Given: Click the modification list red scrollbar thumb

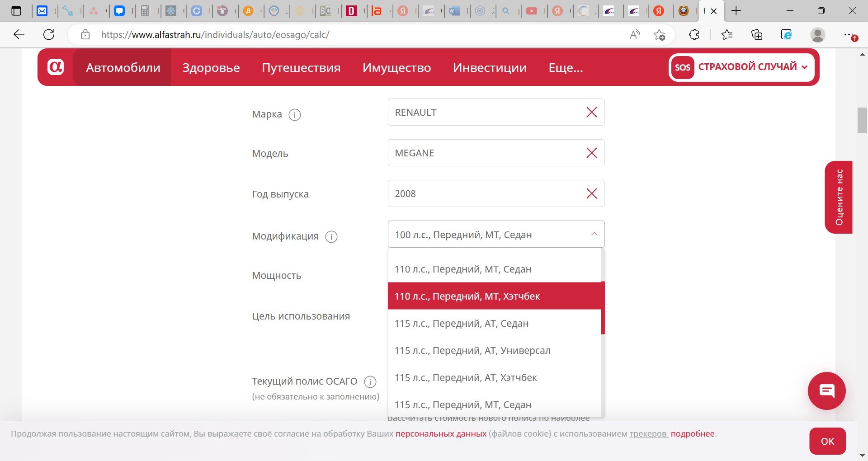Looking at the screenshot, I should [x=603, y=308].
